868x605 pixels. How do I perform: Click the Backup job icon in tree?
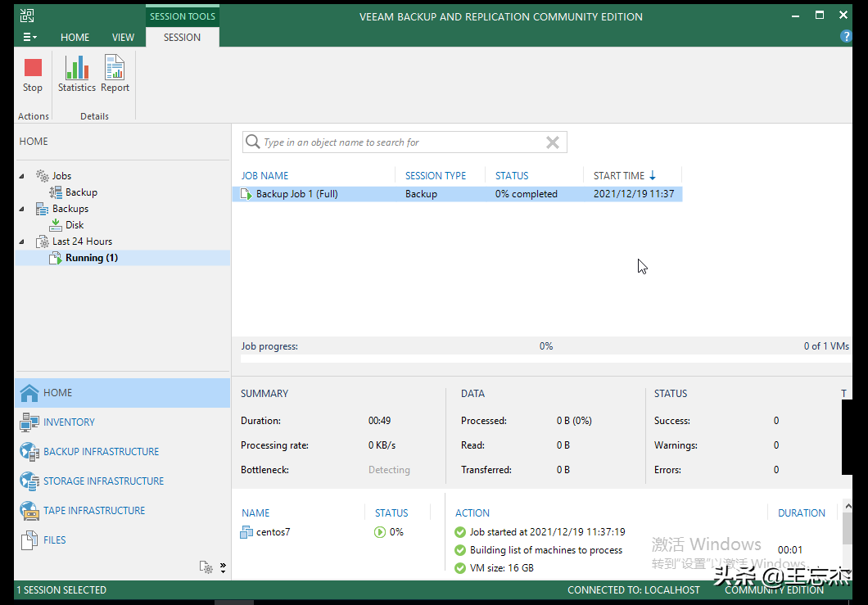click(56, 192)
